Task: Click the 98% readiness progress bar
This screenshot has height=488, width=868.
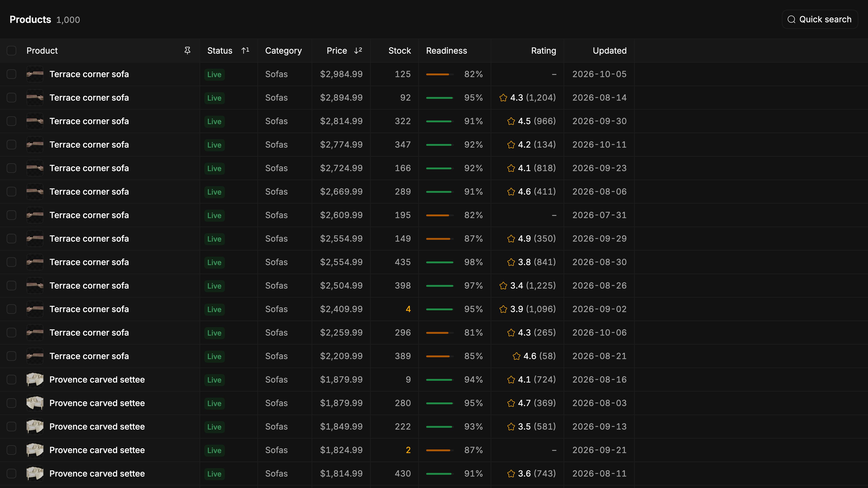Action: pos(440,262)
